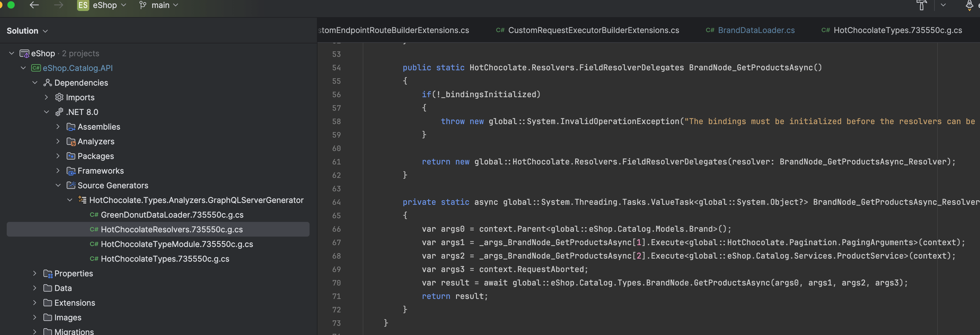Click _bindingsInitialized on line 56

tap(488, 94)
